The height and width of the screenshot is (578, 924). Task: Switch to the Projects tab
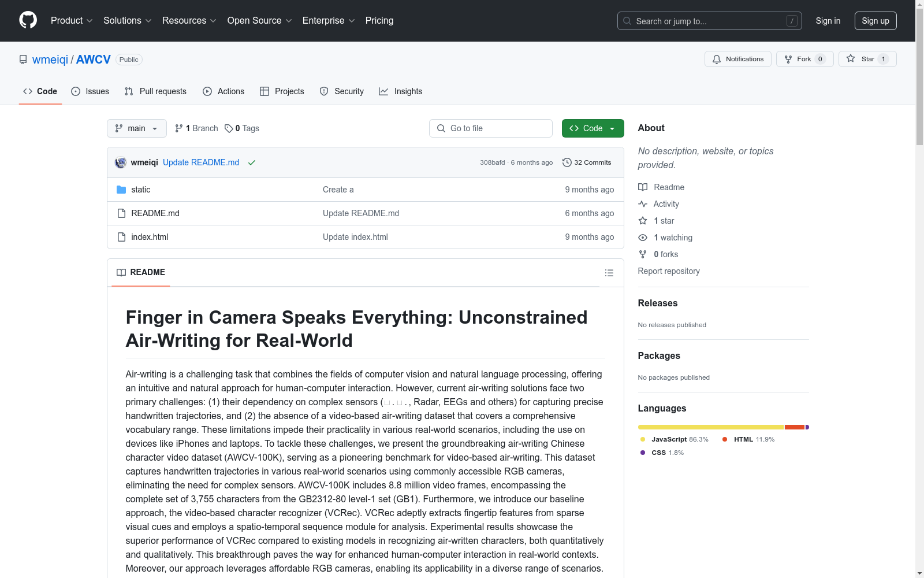pyautogui.click(x=282, y=91)
